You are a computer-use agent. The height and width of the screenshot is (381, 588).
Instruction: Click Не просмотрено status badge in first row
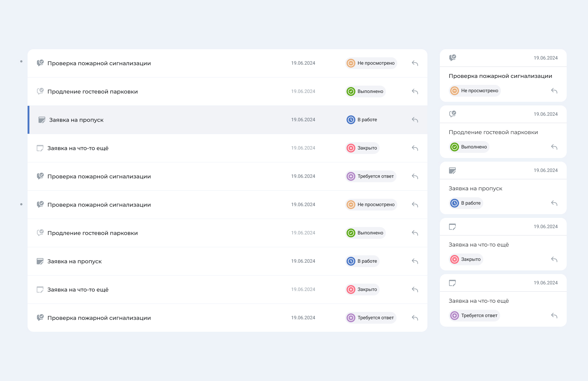coord(371,63)
